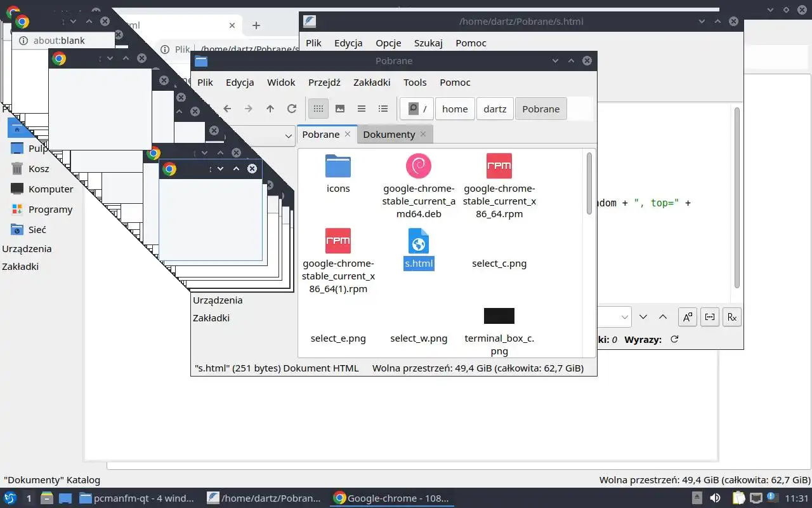Switch to detailed list view mode
This screenshot has width=812, height=508.
pos(383,109)
